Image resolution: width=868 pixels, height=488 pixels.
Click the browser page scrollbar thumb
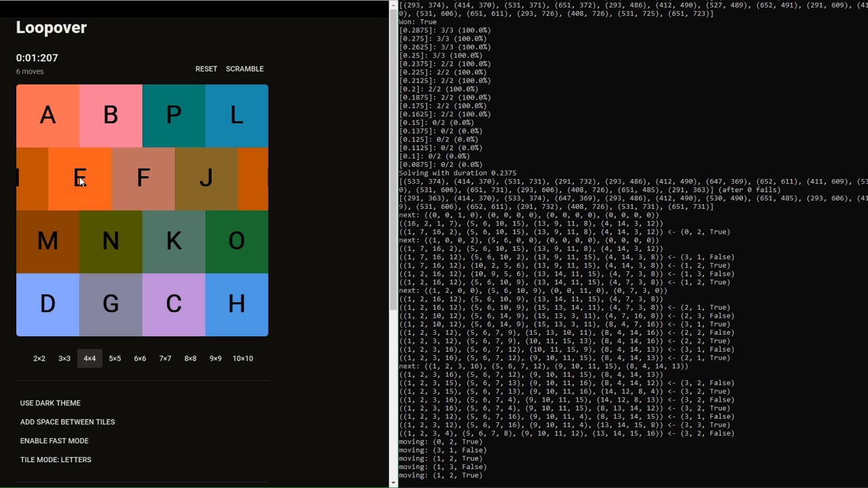[393, 161]
